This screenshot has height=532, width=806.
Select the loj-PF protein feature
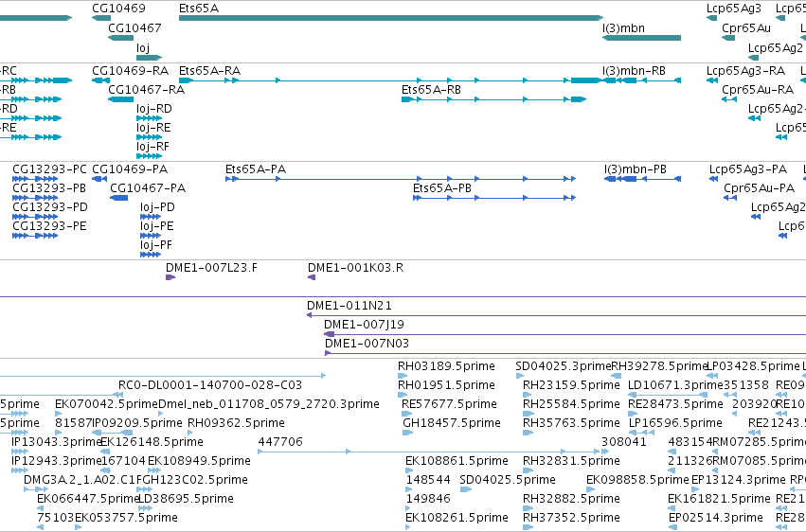(x=151, y=255)
